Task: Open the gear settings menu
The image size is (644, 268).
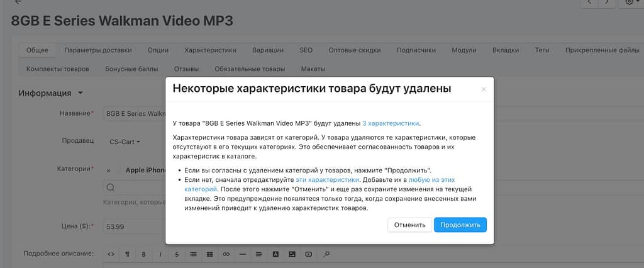Action: (631, 2)
